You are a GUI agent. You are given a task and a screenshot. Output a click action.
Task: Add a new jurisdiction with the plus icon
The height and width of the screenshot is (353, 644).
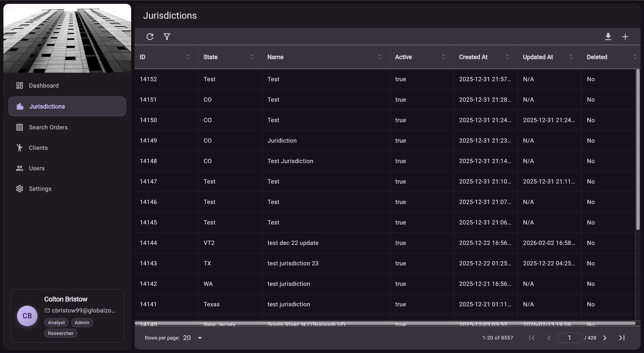(x=625, y=36)
